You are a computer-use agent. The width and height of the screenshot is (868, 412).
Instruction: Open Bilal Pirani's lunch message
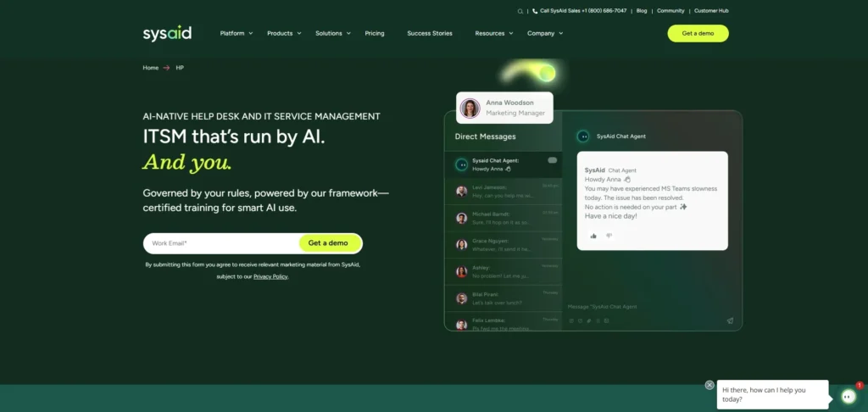pyautogui.click(x=497, y=303)
